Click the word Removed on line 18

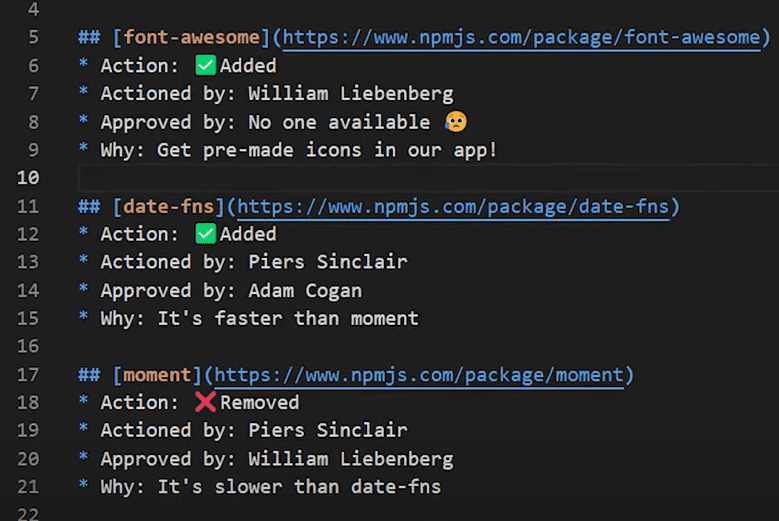click(260, 402)
